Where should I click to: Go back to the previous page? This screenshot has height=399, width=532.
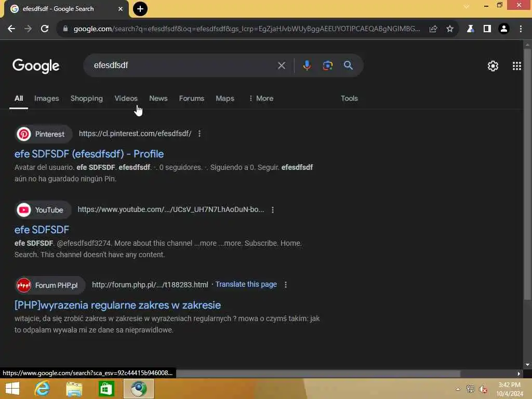point(11,29)
